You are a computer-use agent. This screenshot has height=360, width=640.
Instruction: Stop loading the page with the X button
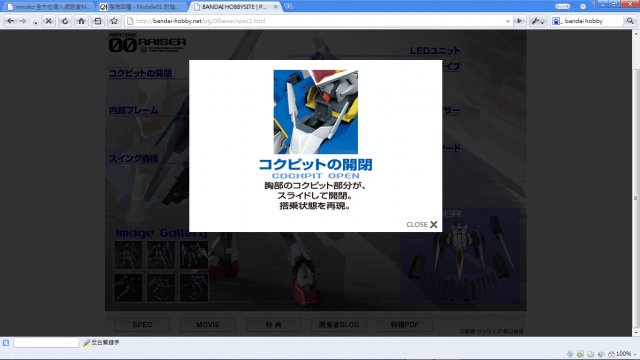pos(49,21)
